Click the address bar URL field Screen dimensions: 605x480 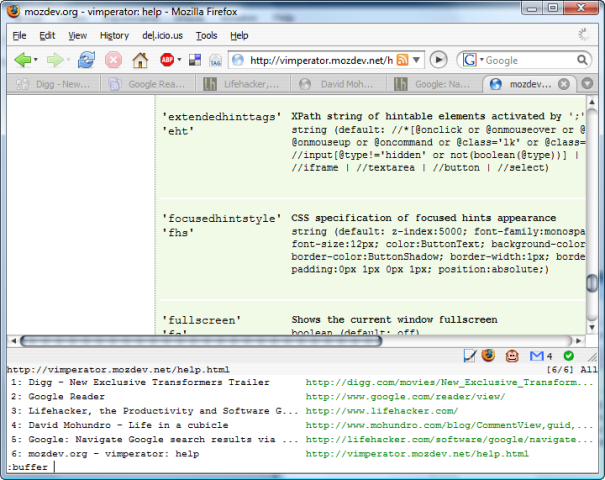[321, 60]
